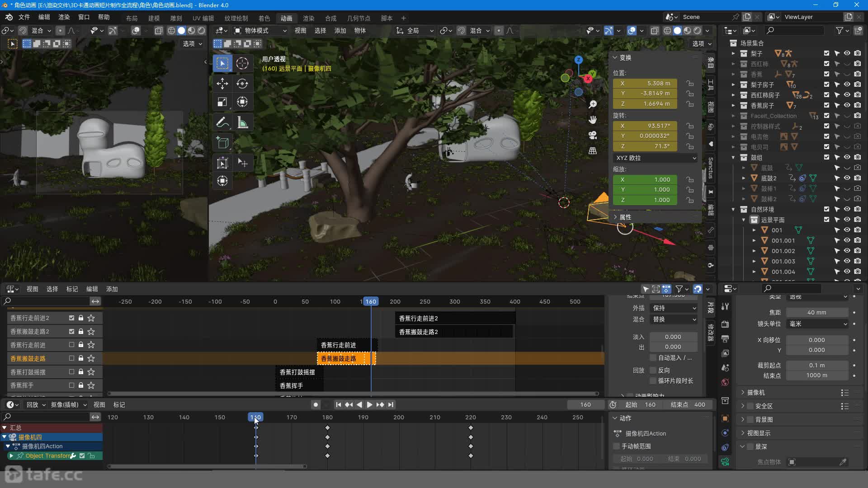Viewport: 868px width, 488px height.
Task: Click the current frame 160 field
Action: 585,405
